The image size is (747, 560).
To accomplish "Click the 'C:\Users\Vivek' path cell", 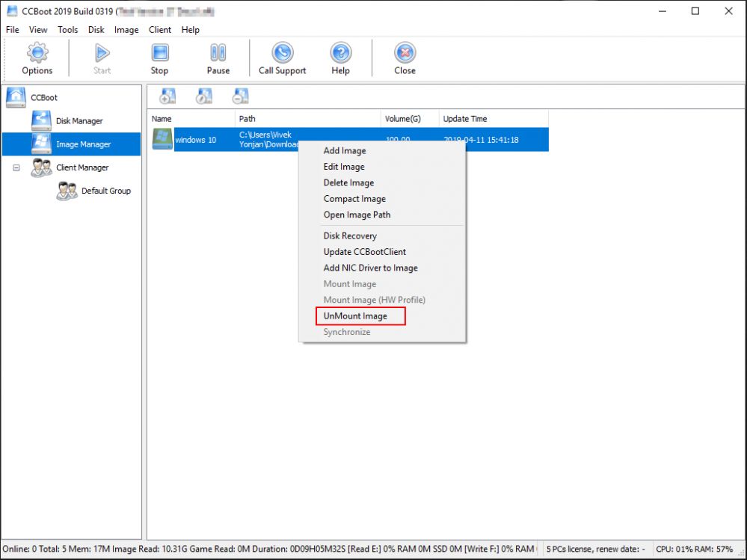I will [265, 135].
